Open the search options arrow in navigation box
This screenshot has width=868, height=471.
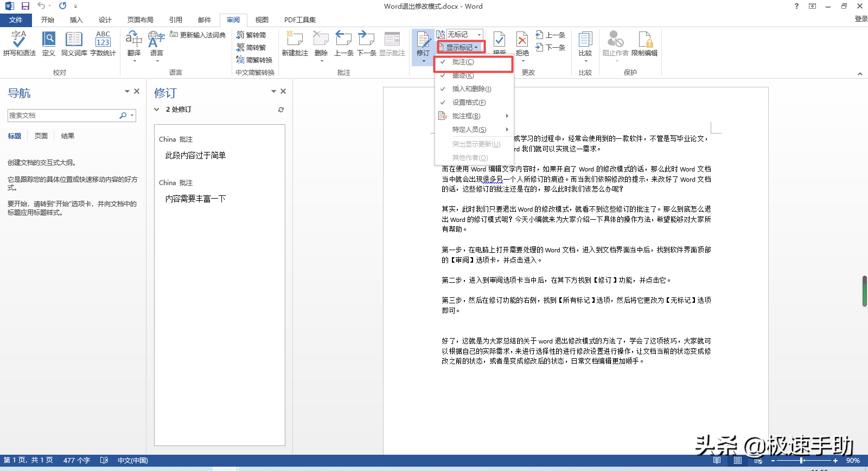[132, 116]
